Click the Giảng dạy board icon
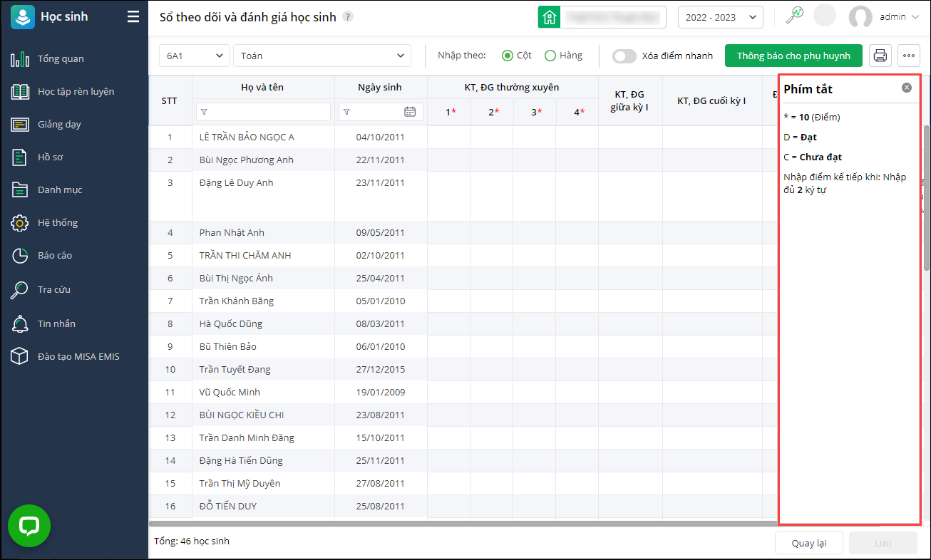Image resolution: width=931 pixels, height=560 pixels. [20, 125]
